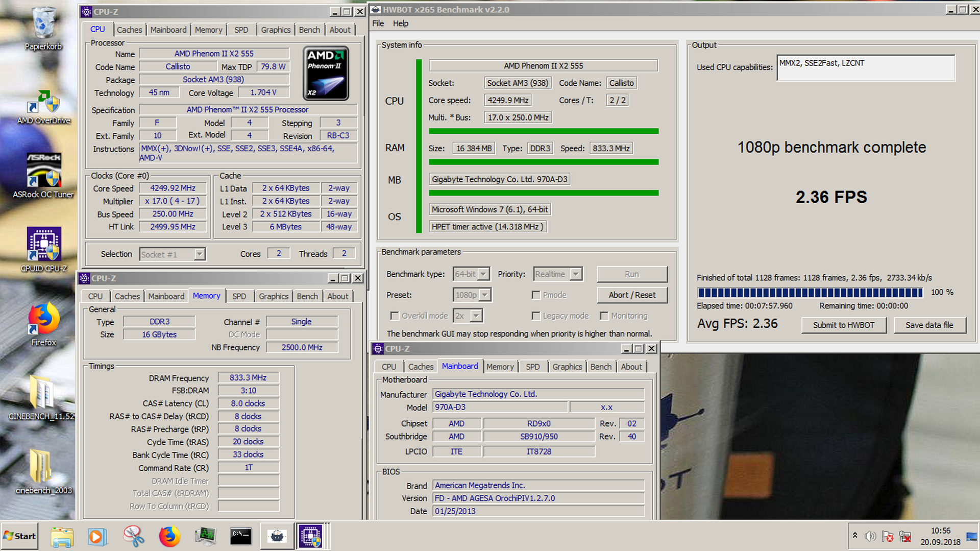Click the Save data file button
Viewport: 980px width, 551px height.
point(929,325)
